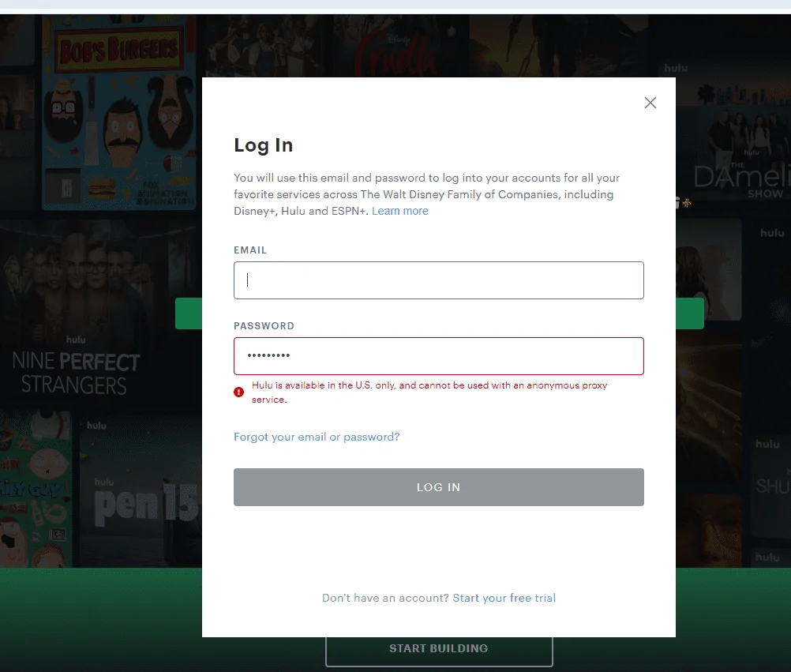Click the "Don't have an account?" text

pos(385,598)
